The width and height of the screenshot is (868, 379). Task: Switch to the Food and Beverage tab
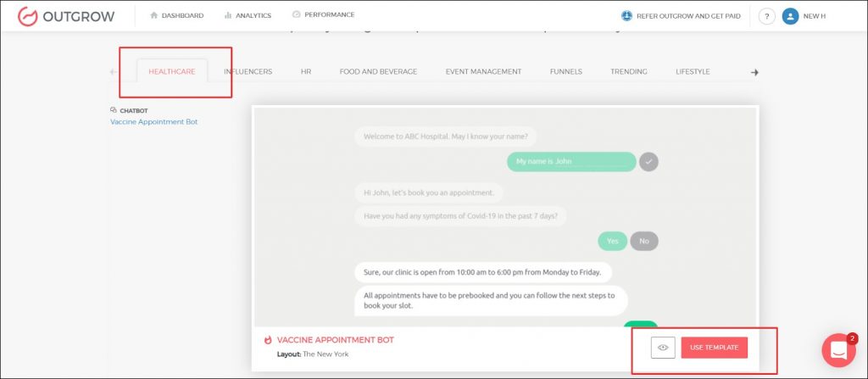tap(378, 72)
